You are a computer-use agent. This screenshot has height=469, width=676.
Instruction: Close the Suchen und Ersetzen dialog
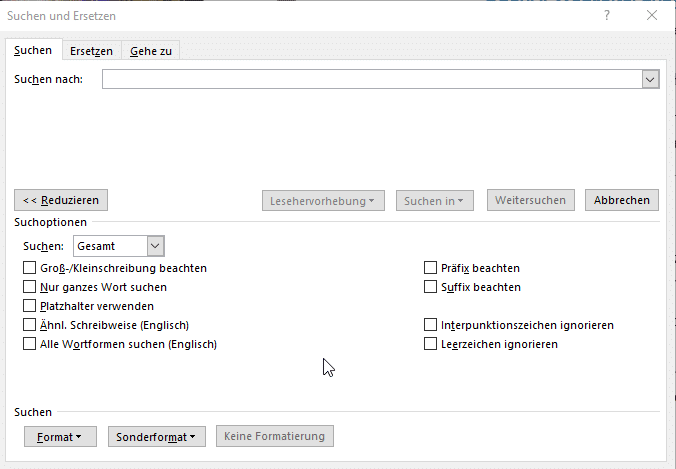click(x=652, y=15)
